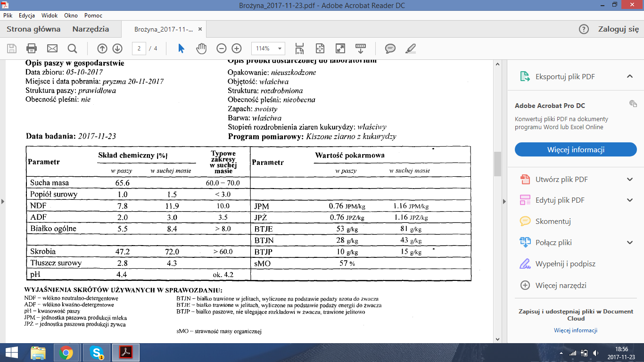Click the Zaloguj się link
Viewport: 644px width, 362px height.
619,29
